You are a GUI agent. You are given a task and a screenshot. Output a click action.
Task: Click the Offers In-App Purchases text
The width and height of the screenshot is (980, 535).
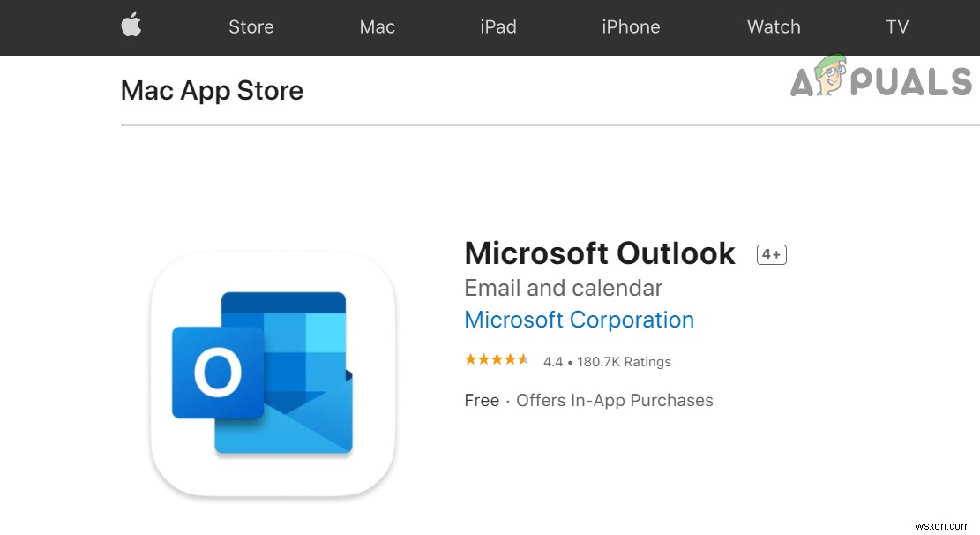pos(615,400)
